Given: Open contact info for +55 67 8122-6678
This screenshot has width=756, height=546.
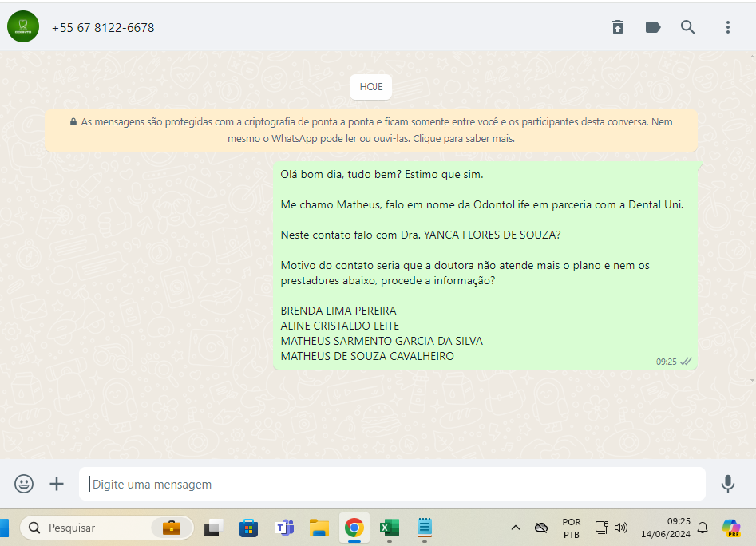Looking at the screenshot, I should point(103,27).
